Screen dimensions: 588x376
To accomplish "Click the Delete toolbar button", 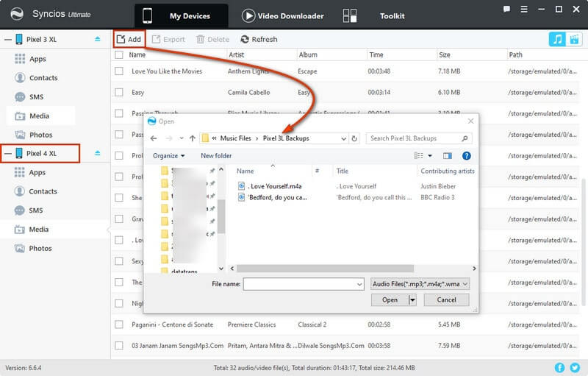I will tap(212, 39).
